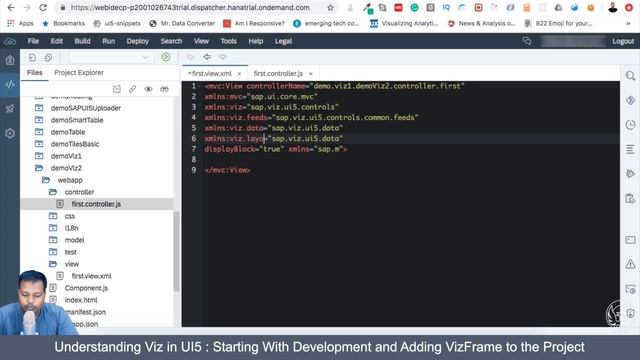Open the Outline pane icon in right sidebar
The image size is (640, 360).
(x=630, y=149)
